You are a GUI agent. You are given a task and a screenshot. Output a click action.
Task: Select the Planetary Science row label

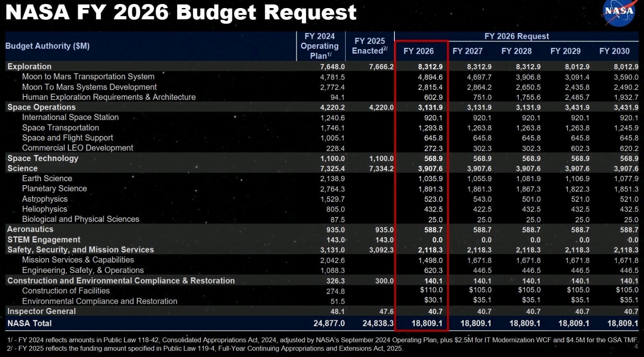54,188
